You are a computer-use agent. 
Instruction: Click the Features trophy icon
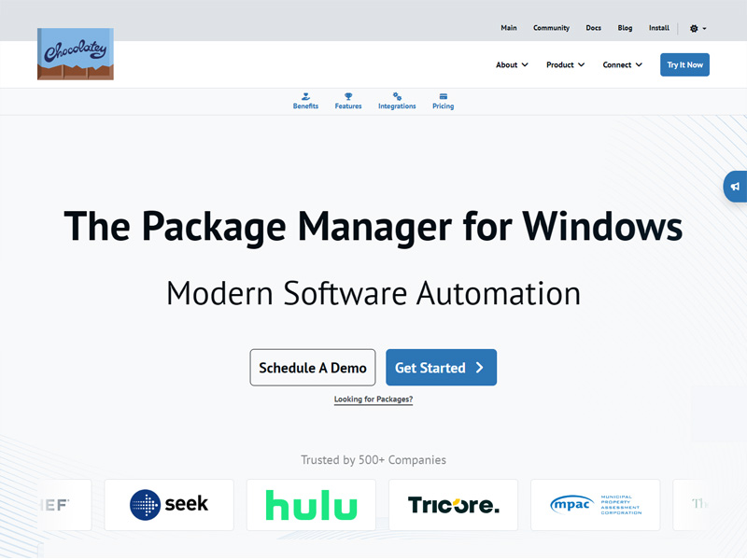348,96
